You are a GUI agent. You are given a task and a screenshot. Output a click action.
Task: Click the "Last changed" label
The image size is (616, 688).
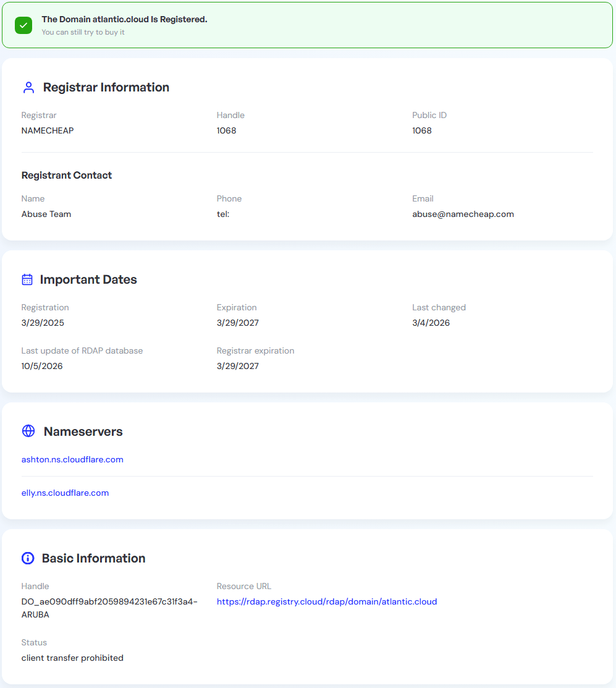click(439, 308)
